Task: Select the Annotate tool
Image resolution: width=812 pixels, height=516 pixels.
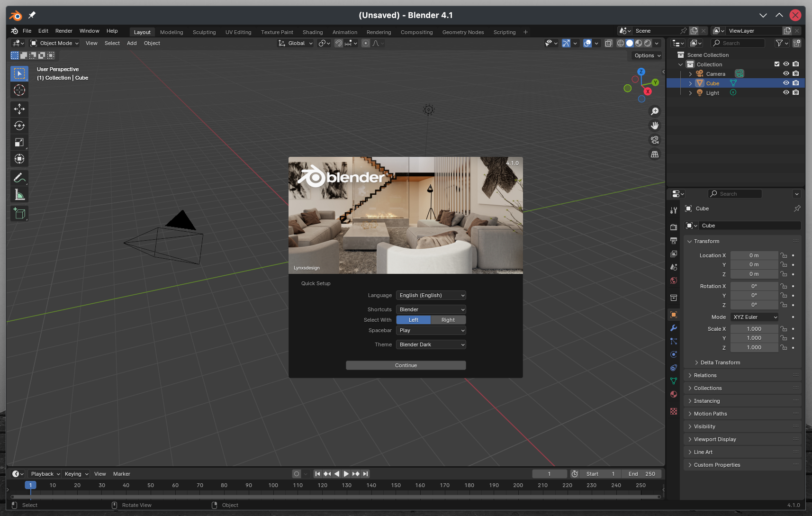Action: click(19, 178)
